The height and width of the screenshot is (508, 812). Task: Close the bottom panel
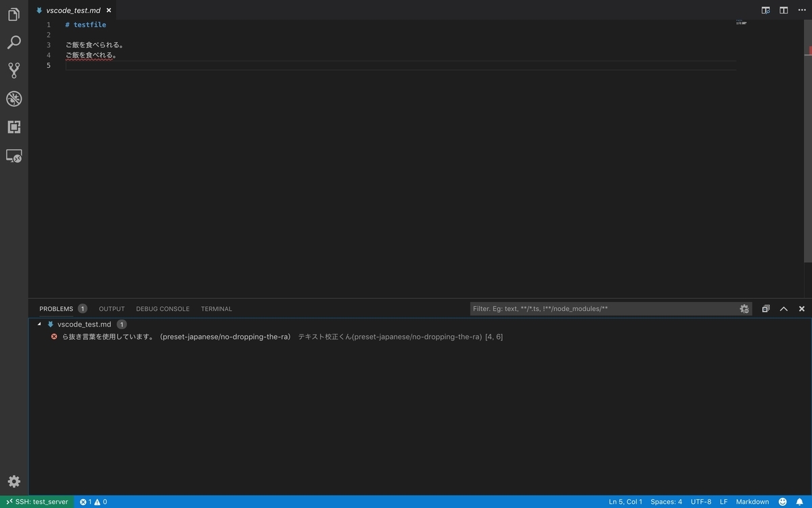(x=802, y=309)
